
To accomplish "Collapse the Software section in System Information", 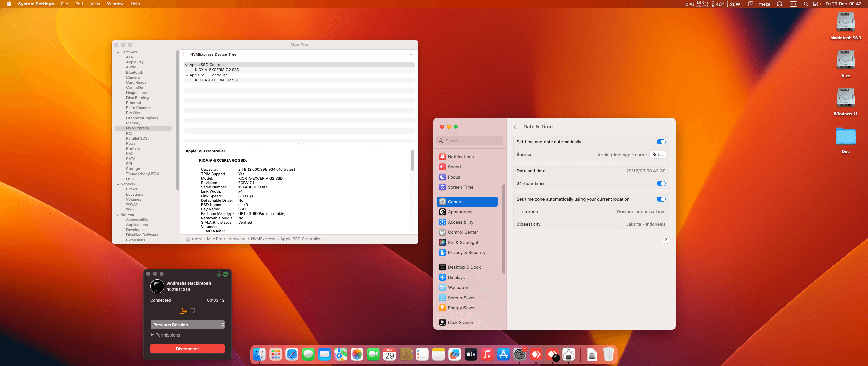I will click(118, 215).
